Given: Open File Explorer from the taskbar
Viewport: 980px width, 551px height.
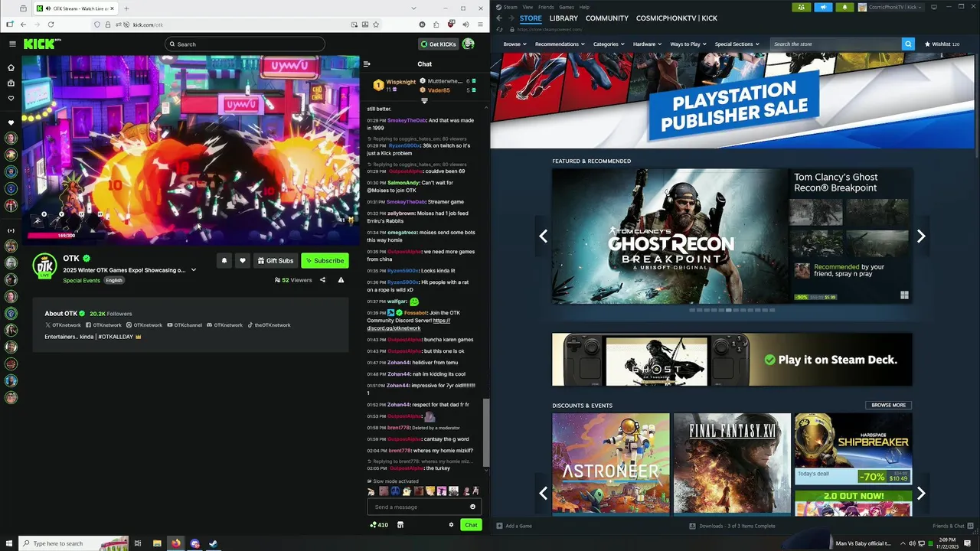Looking at the screenshot, I should 157,543.
